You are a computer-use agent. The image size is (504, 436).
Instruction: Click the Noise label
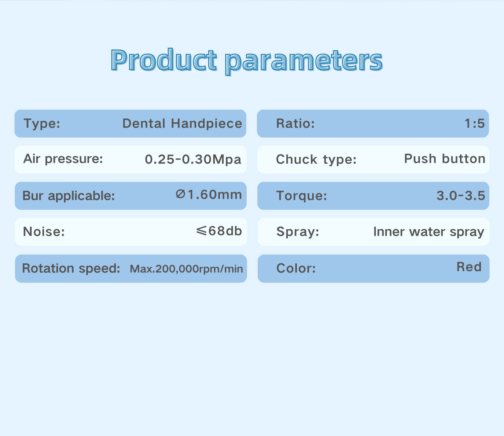coord(44,232)
